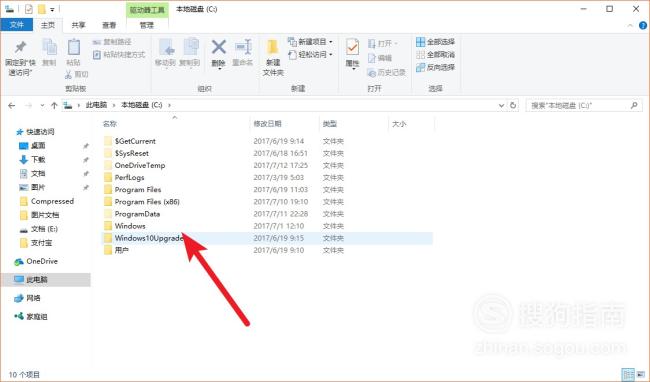Open the Properties checkmark icon
Screen dimensions: 650x382
352,47
